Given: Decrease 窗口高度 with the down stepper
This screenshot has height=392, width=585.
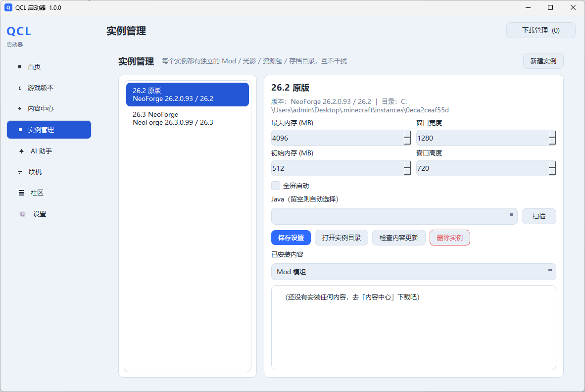Looking at the screenshot, I should 552,172.
